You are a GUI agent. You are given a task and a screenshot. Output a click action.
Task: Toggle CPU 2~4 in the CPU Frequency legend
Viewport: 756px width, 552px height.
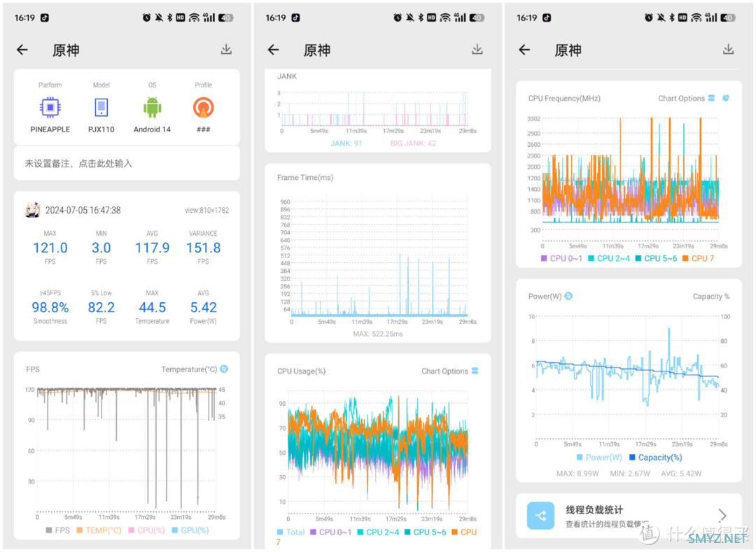click(608, 259)
